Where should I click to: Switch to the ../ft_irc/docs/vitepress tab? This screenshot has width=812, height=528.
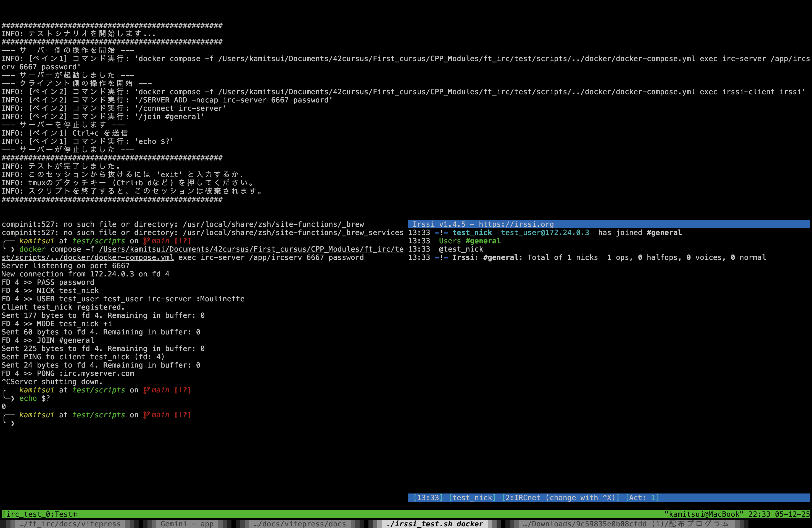70,524
